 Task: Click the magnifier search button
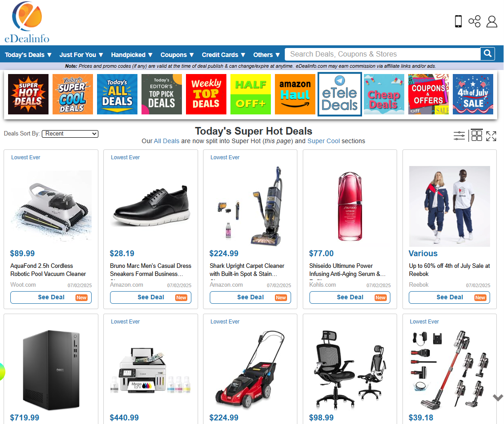487,53
